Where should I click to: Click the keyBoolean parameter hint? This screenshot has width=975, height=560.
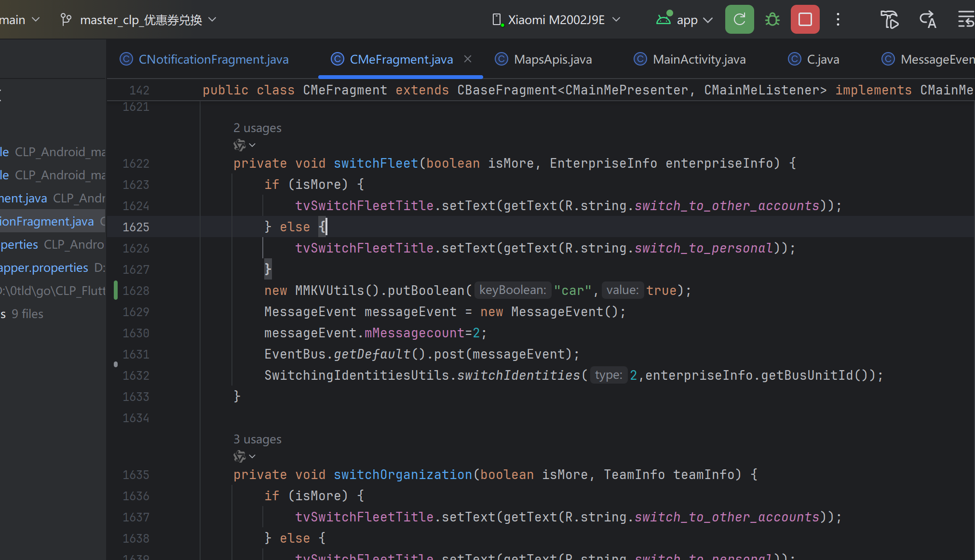click(x=513, y=290)
